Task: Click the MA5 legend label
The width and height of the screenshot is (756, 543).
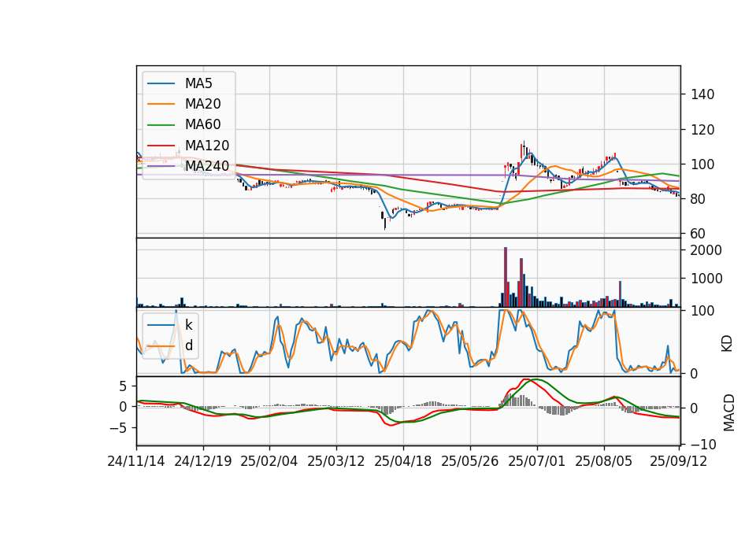Action: (198, 83)
